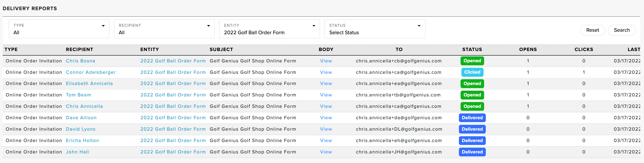Open the entity link in John Hall row

click(173, 152)
